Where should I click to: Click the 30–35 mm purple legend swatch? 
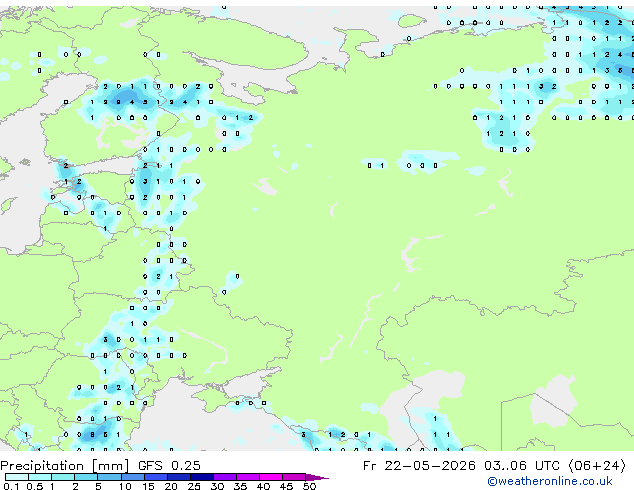pos(224,477)
